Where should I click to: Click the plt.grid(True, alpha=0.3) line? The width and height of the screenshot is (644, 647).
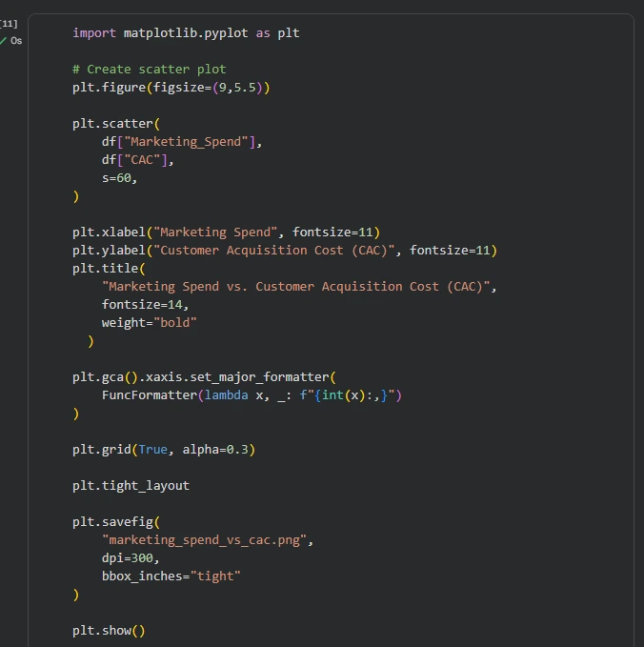[x=164, y=450]
